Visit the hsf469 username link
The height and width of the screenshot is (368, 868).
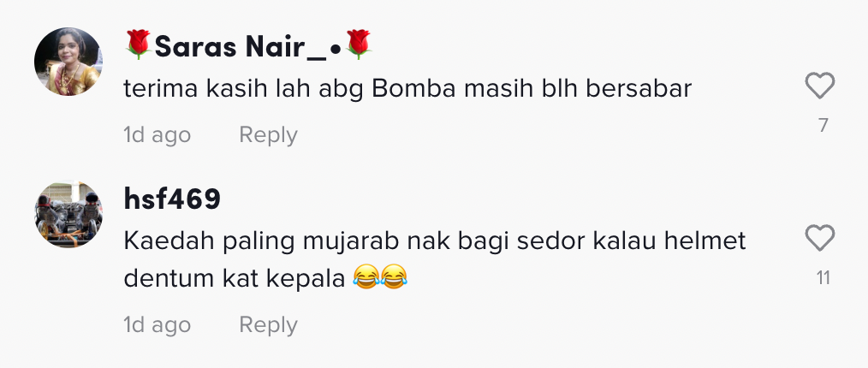pyautogui.click(x=172, y=199)
